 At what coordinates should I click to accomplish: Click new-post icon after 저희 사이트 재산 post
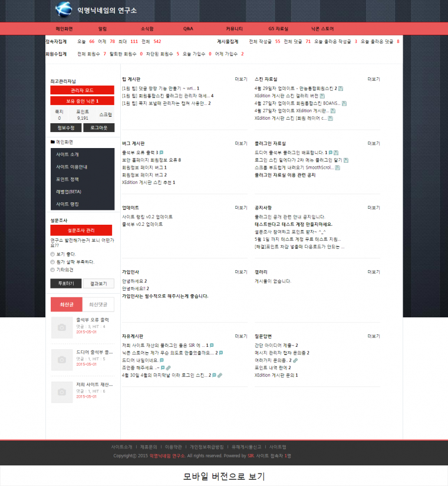click(212, 345)
